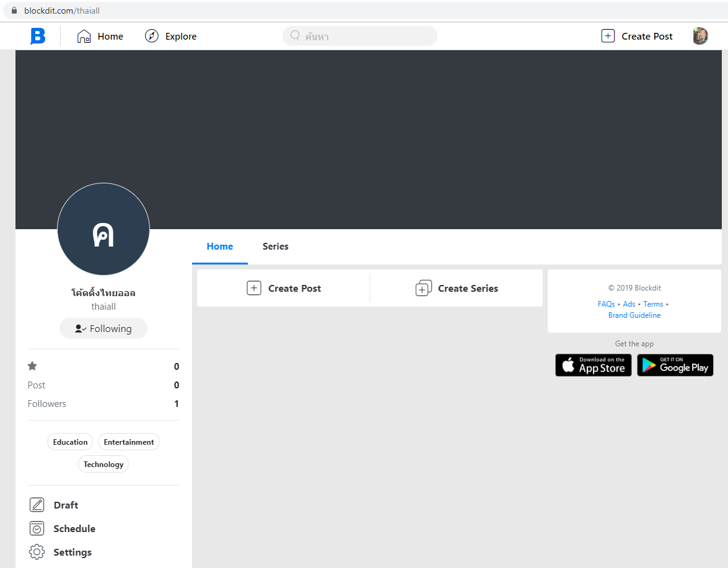Screen dimensions: 728x568
Task: Click the Download on App Store badge
Action: (593, 365)
